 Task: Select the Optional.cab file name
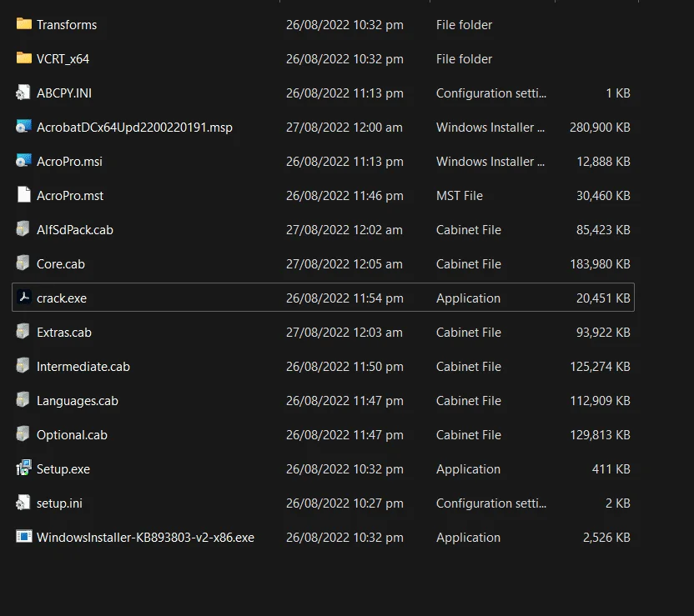click(x=72, y=434)
